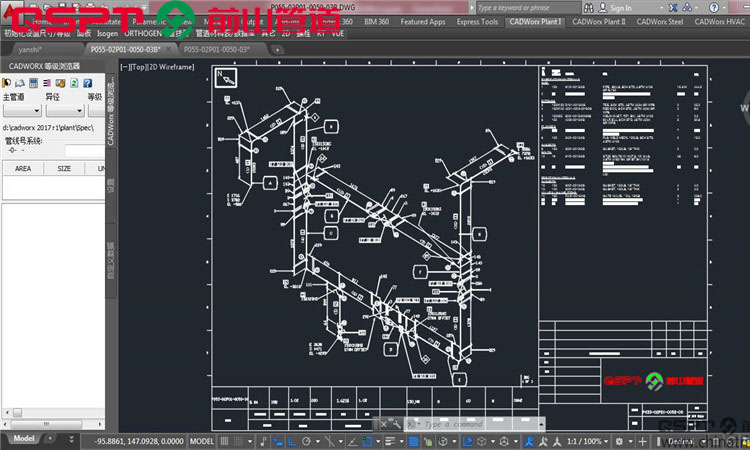Toggle ortho mode in the status bar
Viewport: 750px width, 450px height.
[292, 441]
